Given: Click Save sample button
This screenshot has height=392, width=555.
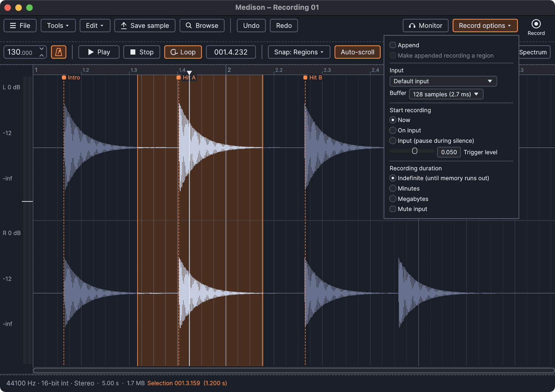Looking at the screenshot, I should [145, 26].
